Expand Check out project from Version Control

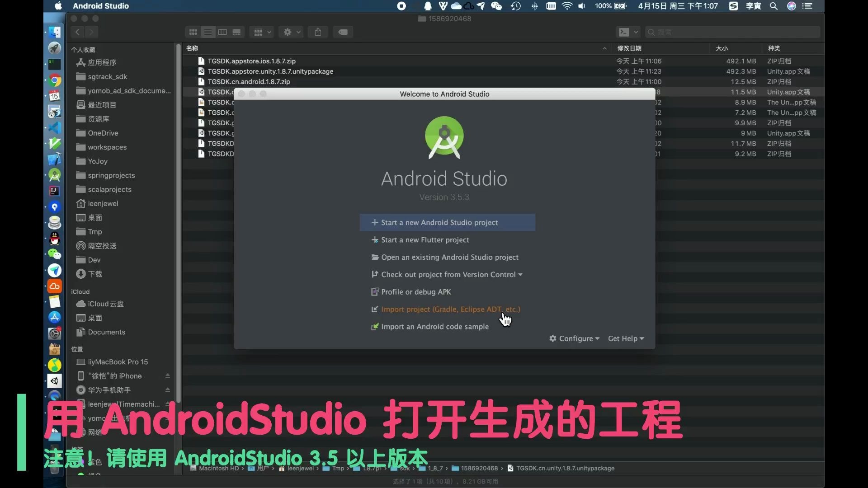pyautogui.click(x=447, y=275)
